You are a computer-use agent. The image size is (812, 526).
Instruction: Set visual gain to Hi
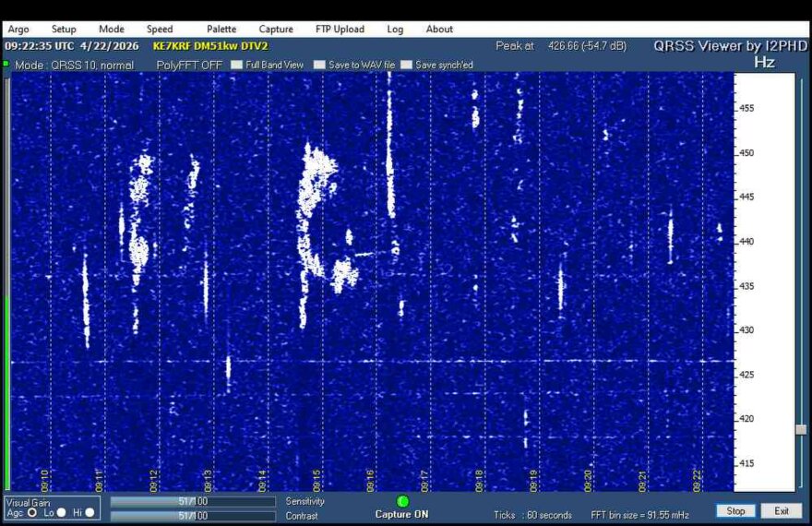(x=90, y=512)
